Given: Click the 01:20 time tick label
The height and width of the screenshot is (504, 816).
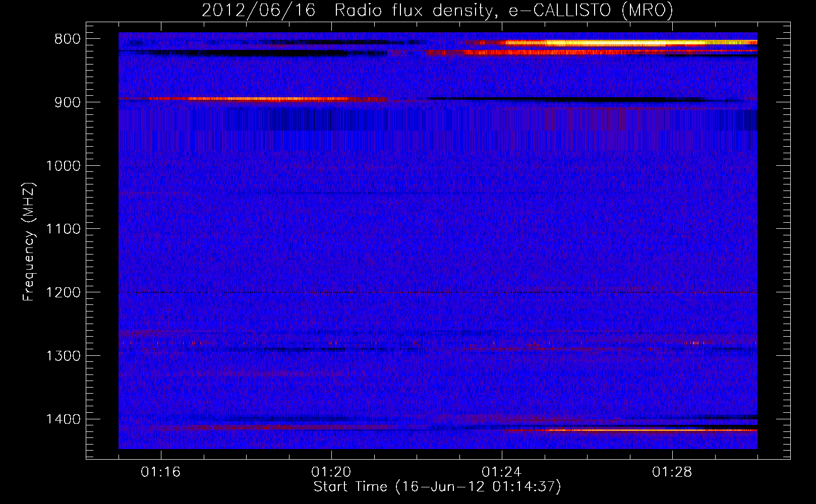Looking at the screenshot, I should click(331, 472).
